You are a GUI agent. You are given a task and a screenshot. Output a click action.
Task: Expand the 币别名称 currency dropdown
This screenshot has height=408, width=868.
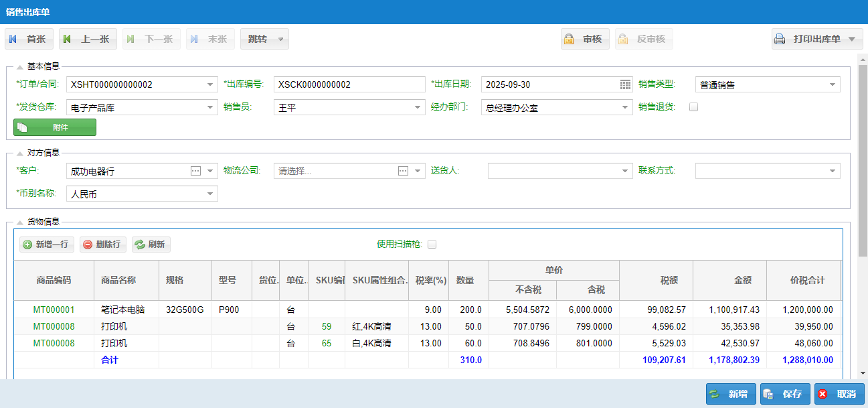pyautogui.click(x=210, y=194)
